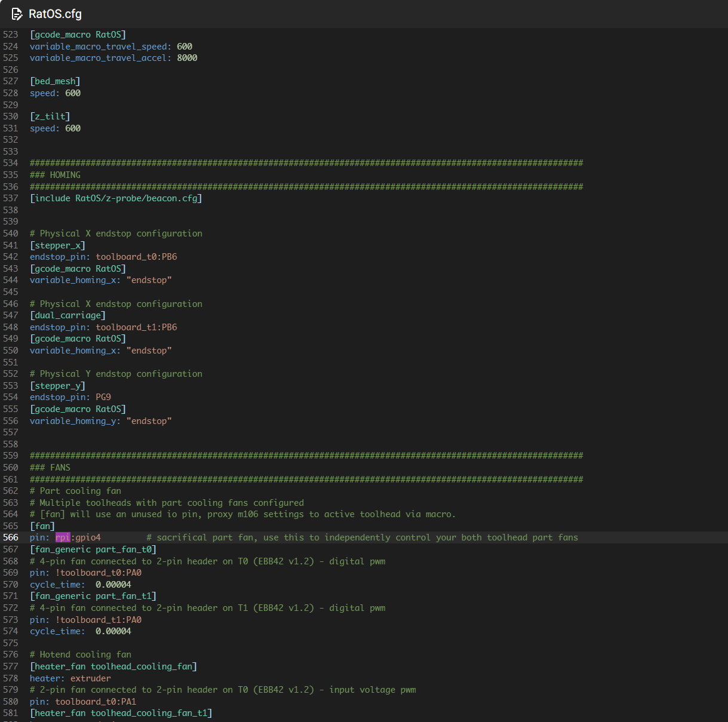Click the [z_tilt] section label
Image resolution: width=728 pixels, height=722 pixels.
click(50, 116)
